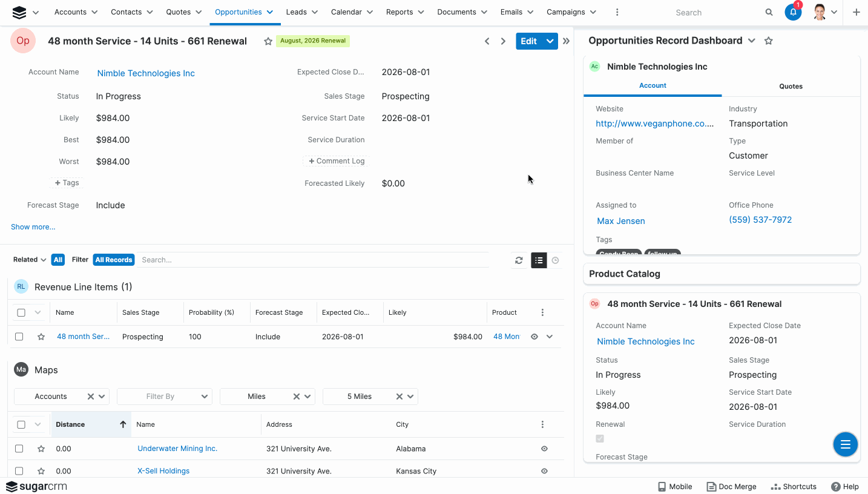Favorite the X-Sell Holdings row
Screen dimensions: 868x494
pyautogui.click(x=41, y=471)
